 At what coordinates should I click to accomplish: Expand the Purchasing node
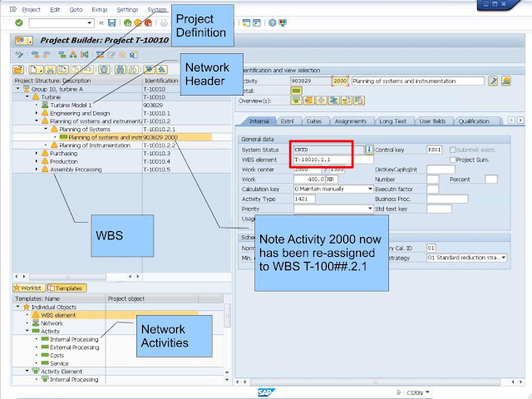[37, 153]
